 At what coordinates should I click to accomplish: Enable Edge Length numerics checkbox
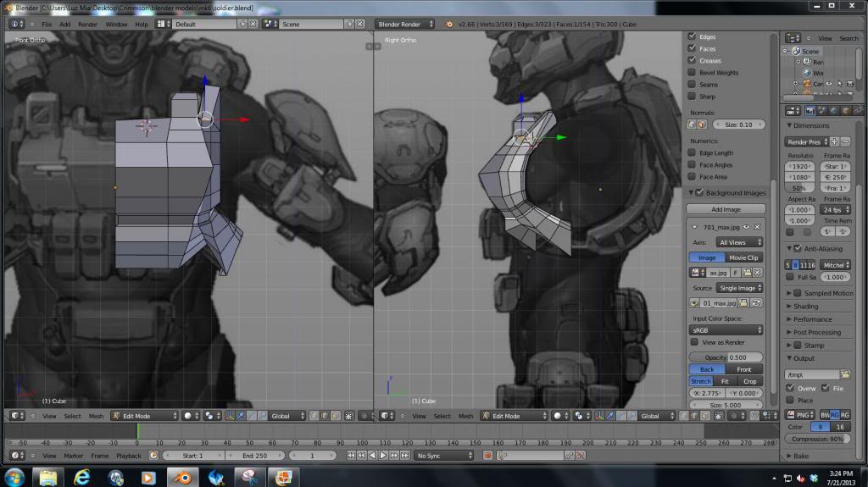point(692,152)
